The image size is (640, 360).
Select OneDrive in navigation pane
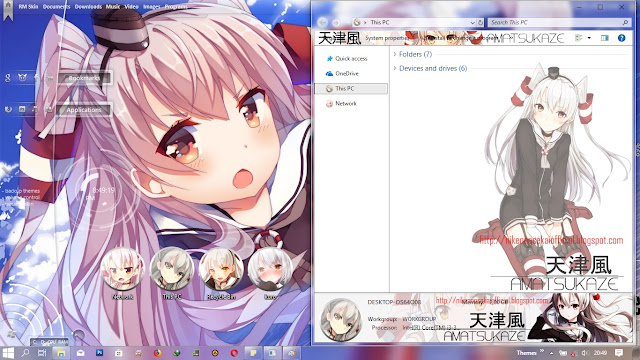[342, 73]
